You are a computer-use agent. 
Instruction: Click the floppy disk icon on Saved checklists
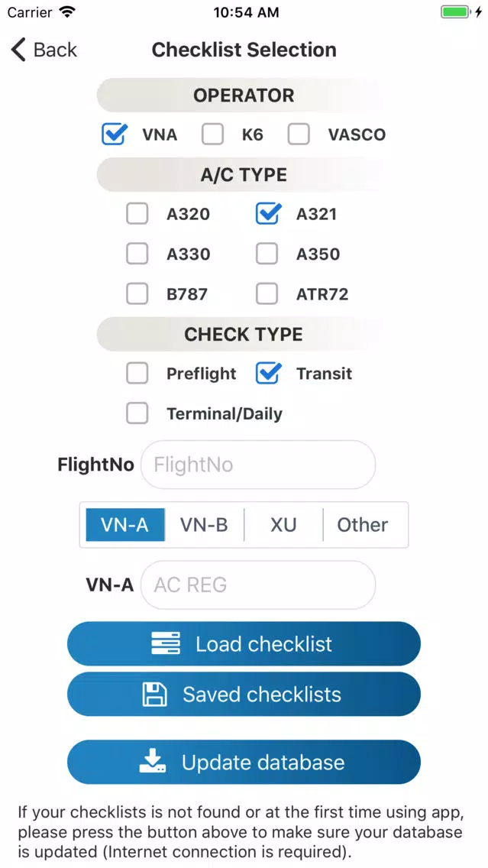154,695
